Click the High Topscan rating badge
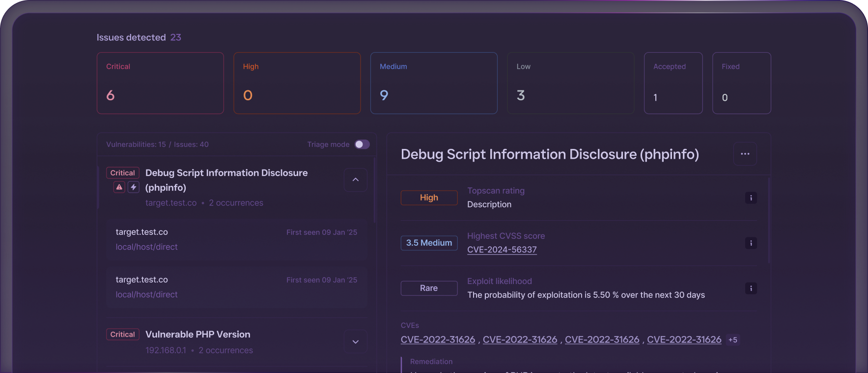Screen dimensions: 868x373 point(429,198)
